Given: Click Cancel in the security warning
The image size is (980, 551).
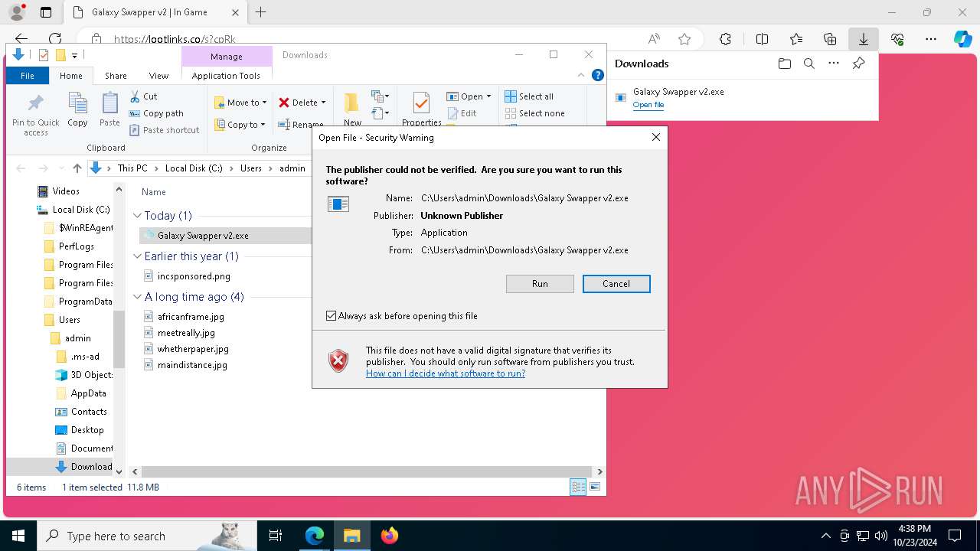Looking at the screenshot, I should pyautogui.click(x=616, y=284).
